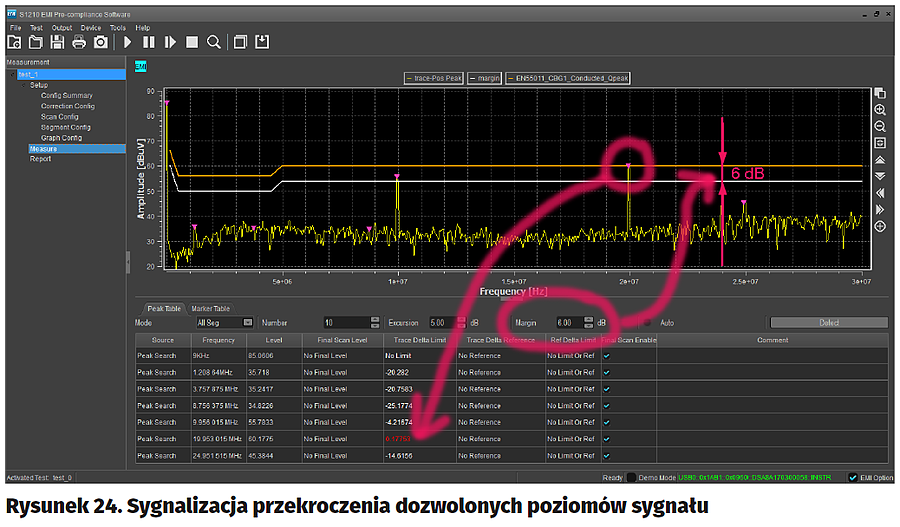
Task: Open the Mode dropdown showing All Seg
Action: [225, 323]
